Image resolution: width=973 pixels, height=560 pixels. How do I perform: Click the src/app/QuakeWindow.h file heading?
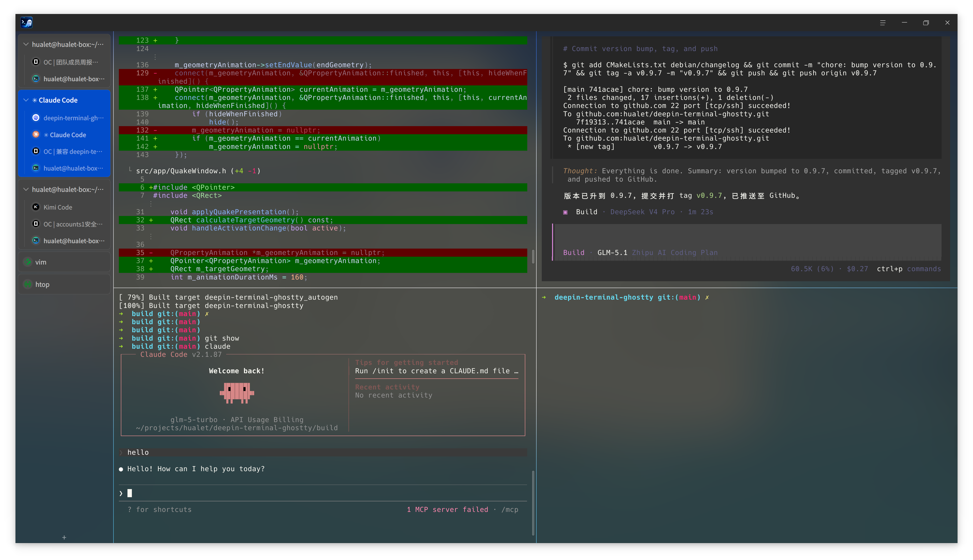198,171
